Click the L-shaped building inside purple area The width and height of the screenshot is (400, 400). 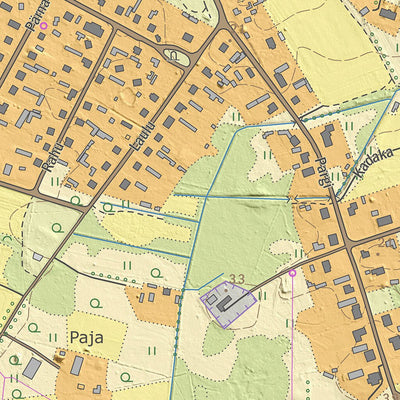pyautogui.click(x=224, y=303)
